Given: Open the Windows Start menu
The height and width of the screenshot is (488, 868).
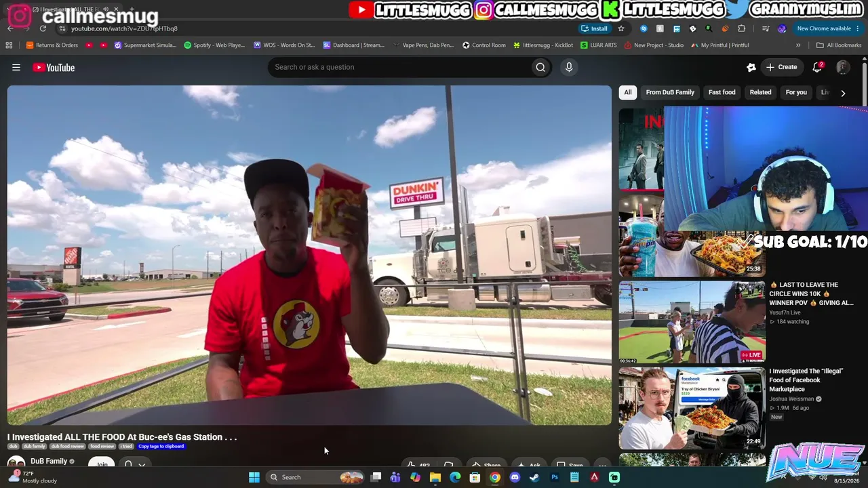Looking at the screenshot, I should (x=254, y=477).
